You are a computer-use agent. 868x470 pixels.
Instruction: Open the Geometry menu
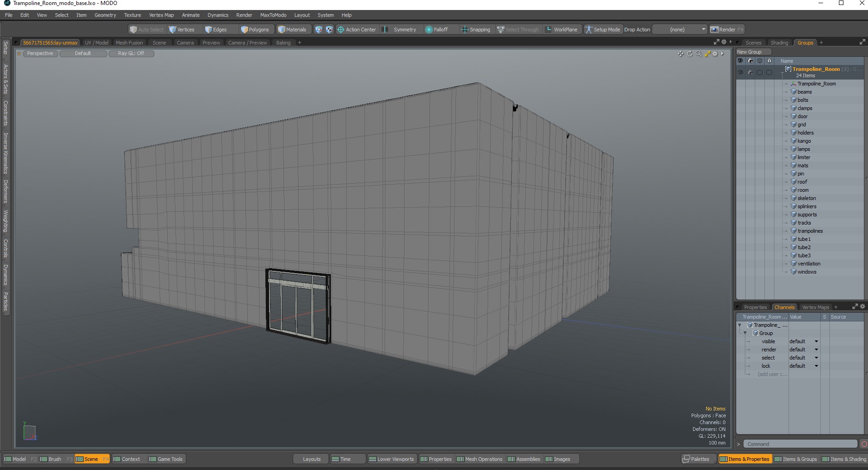(105, 15)
